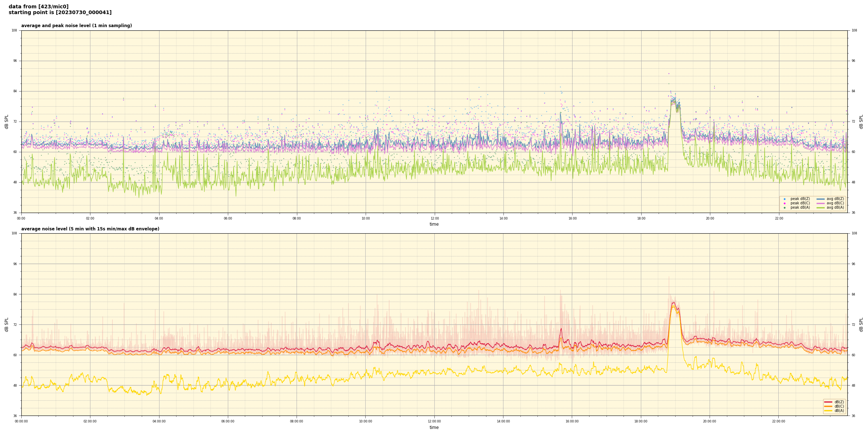Viewport: 868px width, 434px height.
Task: Click the yellow dB(A) swatch in bottom legend
Action: (x=828, y=410)
